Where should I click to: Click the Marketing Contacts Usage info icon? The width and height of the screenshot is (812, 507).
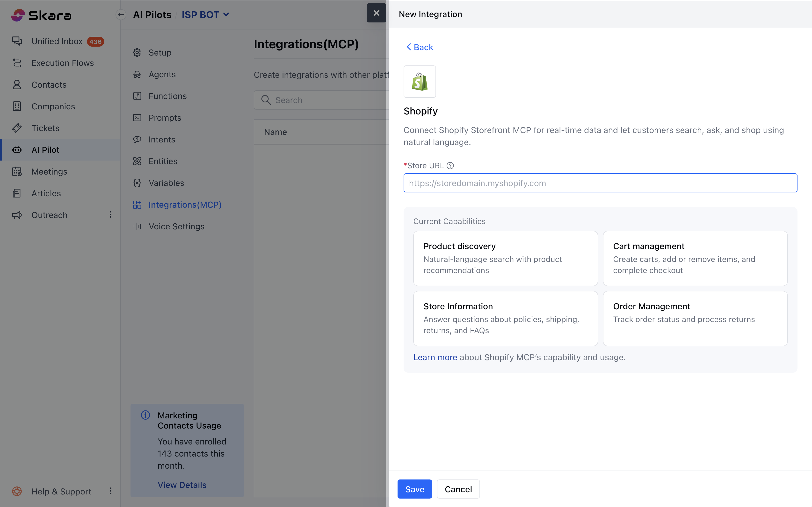[145, 415]
